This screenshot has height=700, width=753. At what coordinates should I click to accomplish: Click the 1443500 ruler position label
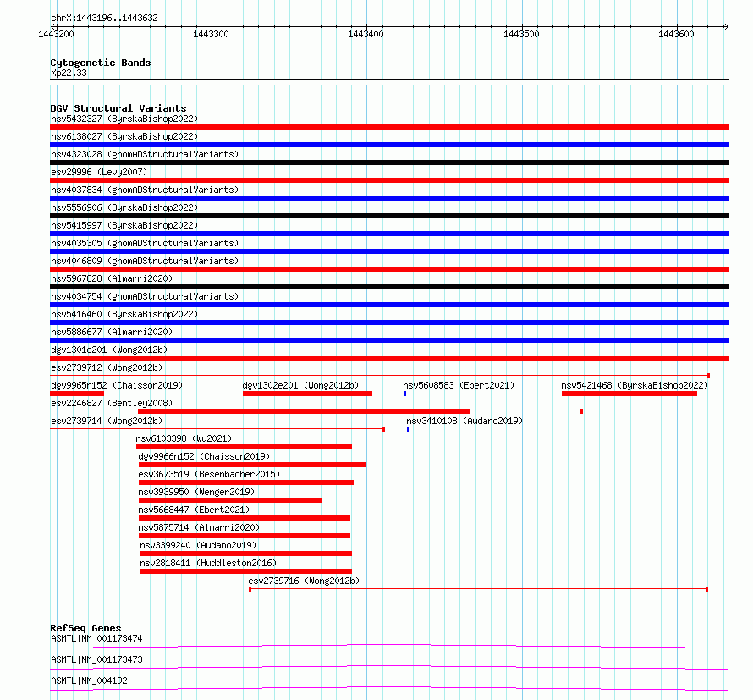click(521, 34)
